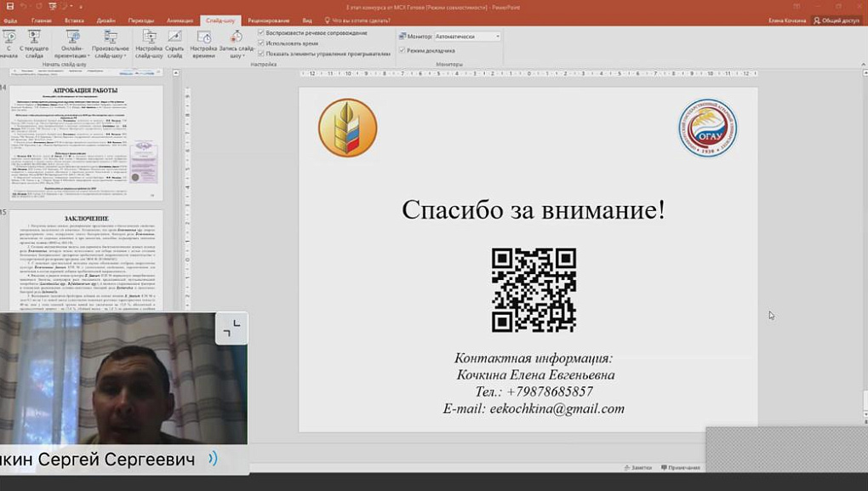Click start-slideshow icon in quick access toolbar
The image size is (868, 491).
[x=53, y=7]
